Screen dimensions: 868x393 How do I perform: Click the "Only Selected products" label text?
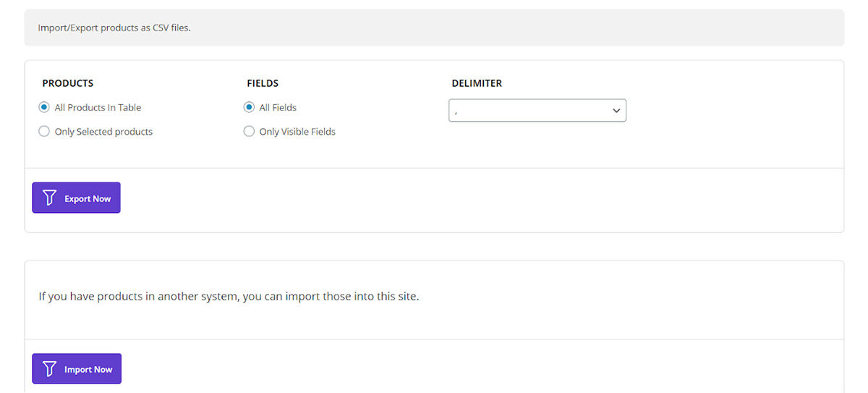[103, 132]
